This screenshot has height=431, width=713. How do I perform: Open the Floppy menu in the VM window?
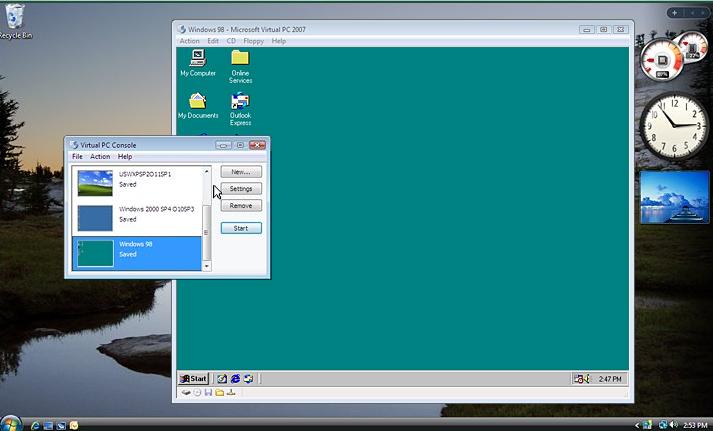click(253, 41)
